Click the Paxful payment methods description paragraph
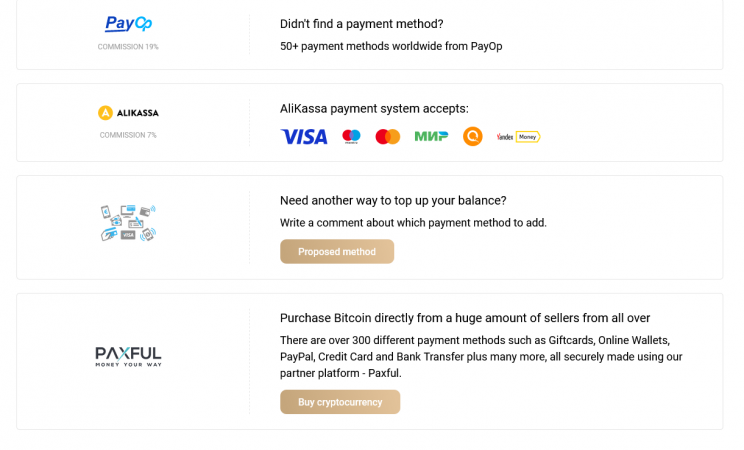 pos(481,356)
